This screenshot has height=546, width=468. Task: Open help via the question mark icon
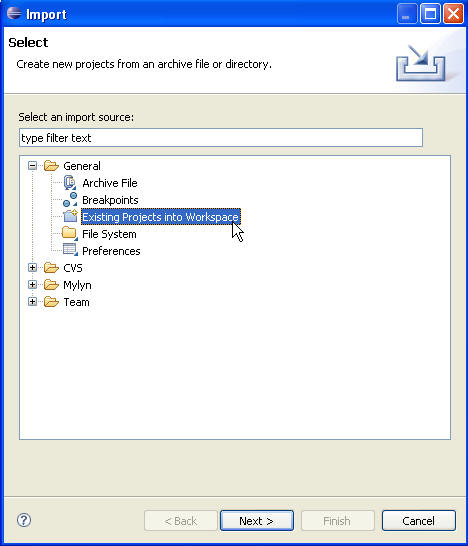pos(24,520)
